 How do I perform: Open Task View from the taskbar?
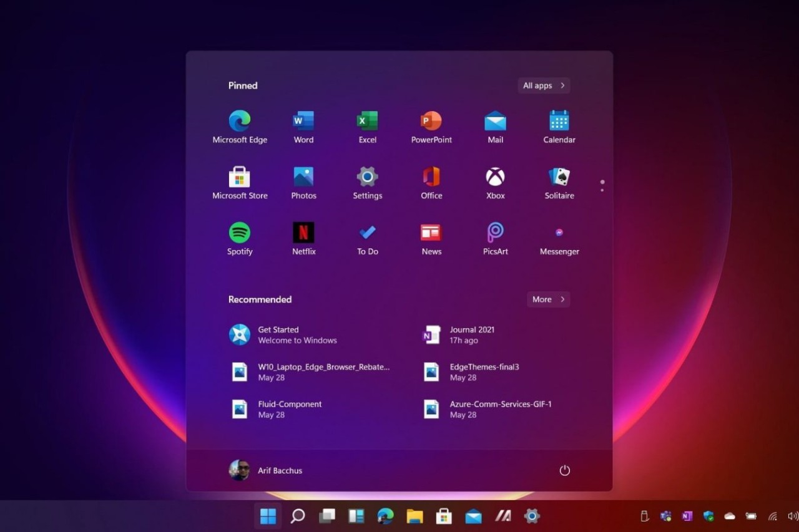click(327, 516)
